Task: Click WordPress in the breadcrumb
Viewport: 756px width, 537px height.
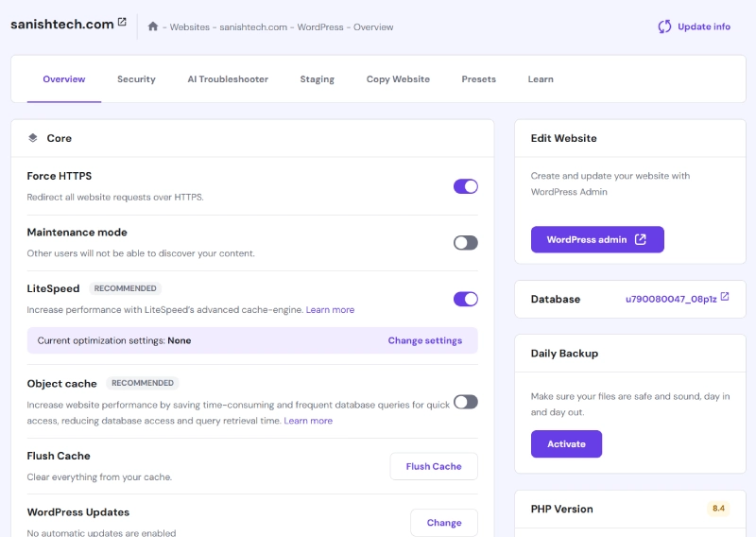Action: coord(320,27)
